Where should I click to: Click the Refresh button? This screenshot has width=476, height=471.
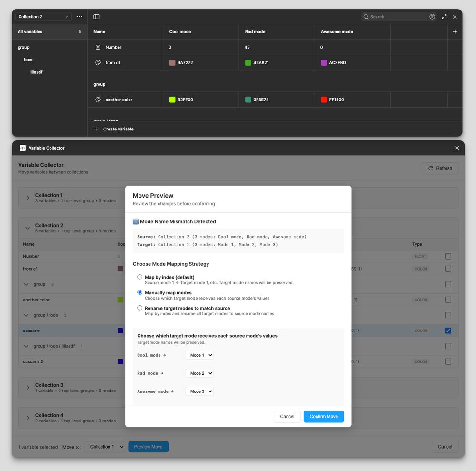click(440, 168)
